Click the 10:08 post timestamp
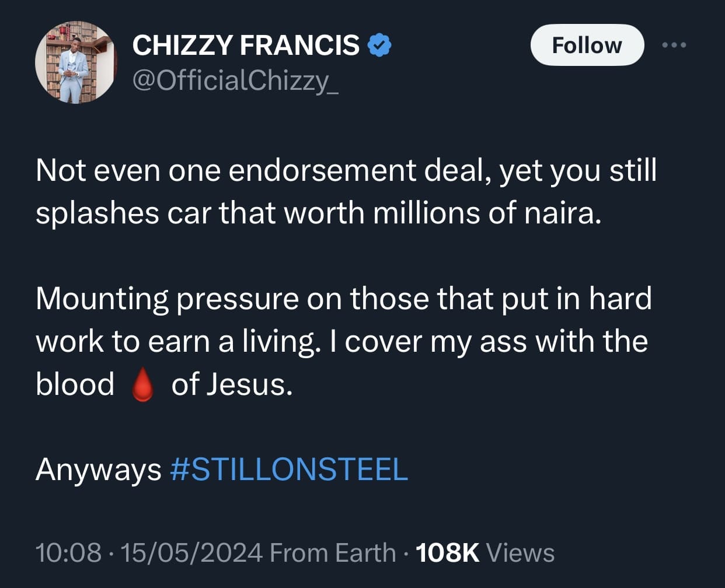Image resolution: width=725 pixels, height=588 pixels. 68,552
